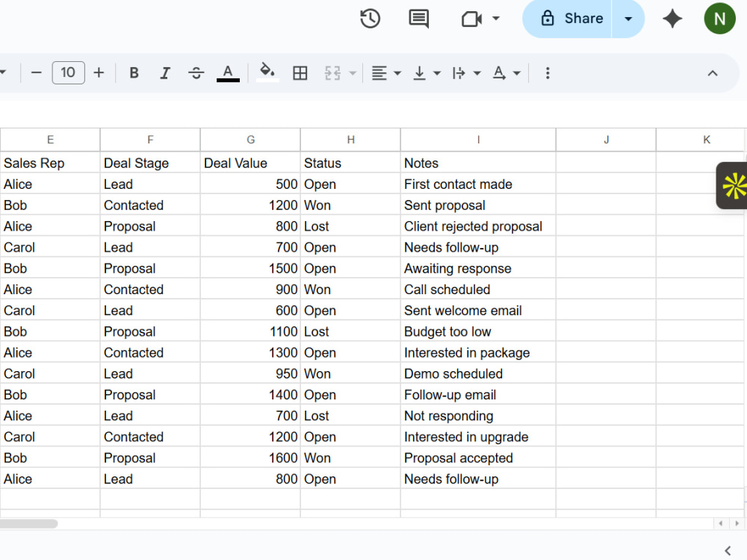Select column H header
747x560 pixels.
click(350, 140)
